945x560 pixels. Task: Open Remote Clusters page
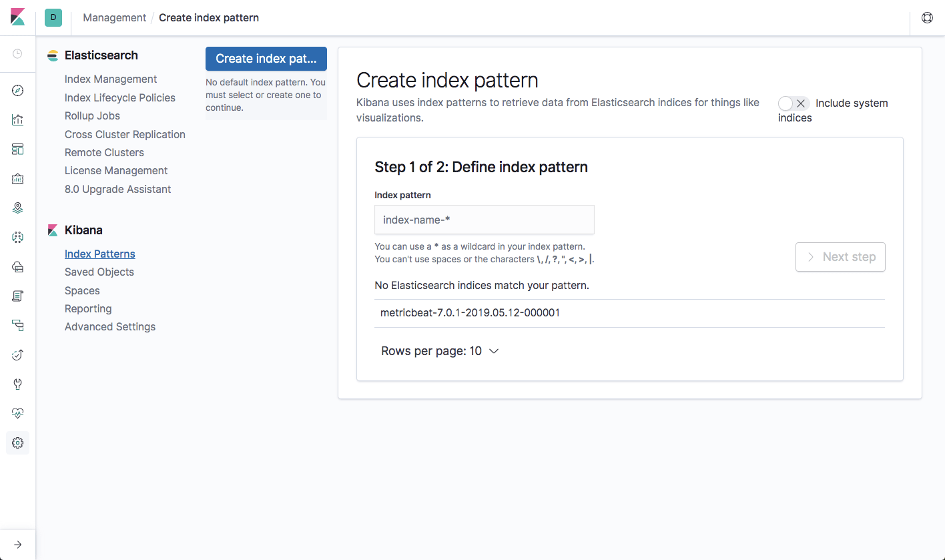point(104,153)
